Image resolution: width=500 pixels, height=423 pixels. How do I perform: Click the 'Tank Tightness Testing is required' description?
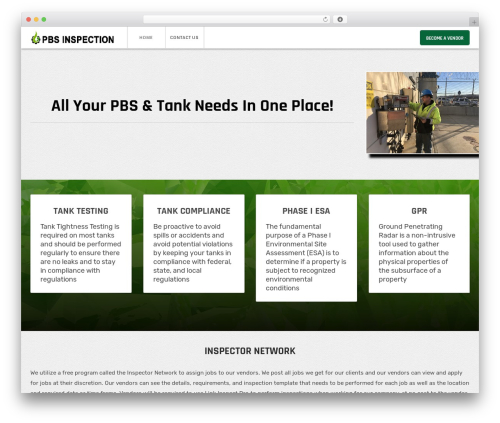pos(81,253)
